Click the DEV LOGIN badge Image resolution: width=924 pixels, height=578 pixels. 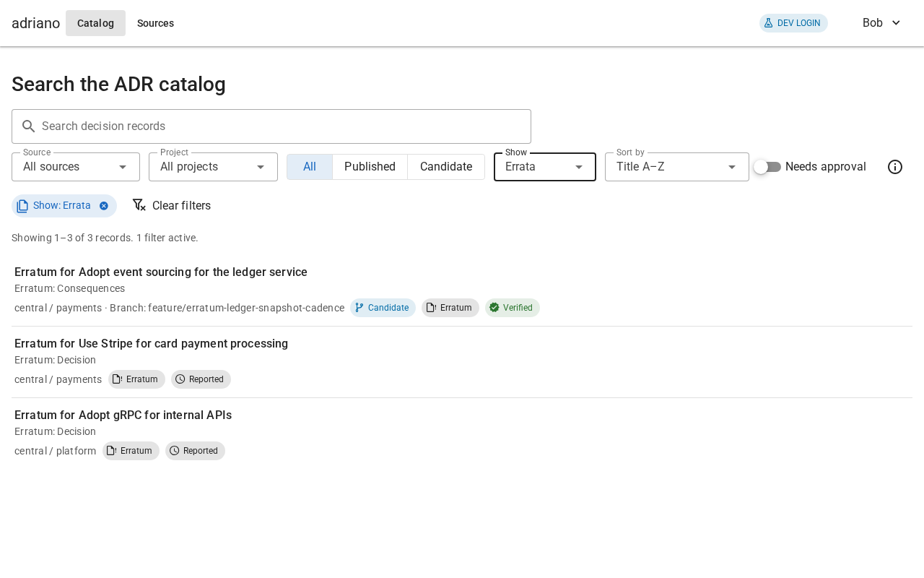[x=793, y=23]
